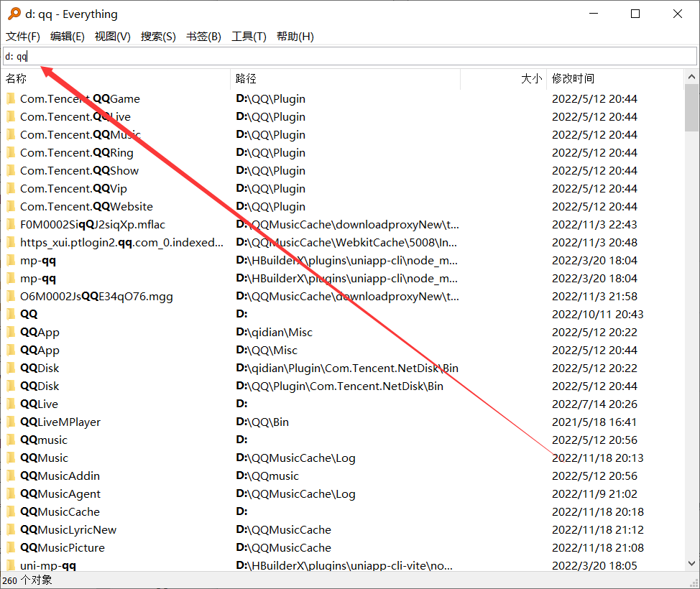Click the '260 个对象' status bar text
This screenshot has width=700, height=589.
(27, 580)
